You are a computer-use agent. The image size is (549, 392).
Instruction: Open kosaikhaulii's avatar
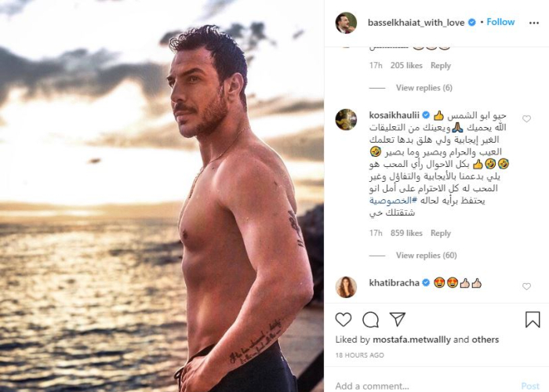click(x=346, y=119)
